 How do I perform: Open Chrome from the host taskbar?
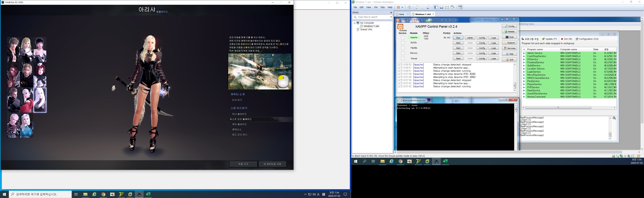pos(104,194)
